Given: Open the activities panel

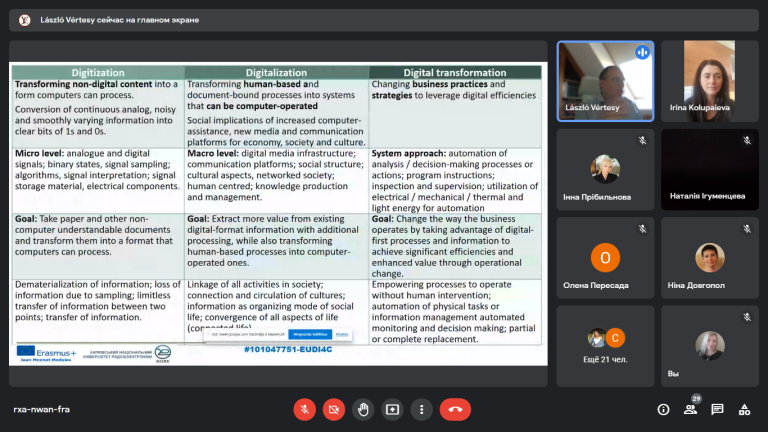Looking at the screenshot, I should (744, 409).
